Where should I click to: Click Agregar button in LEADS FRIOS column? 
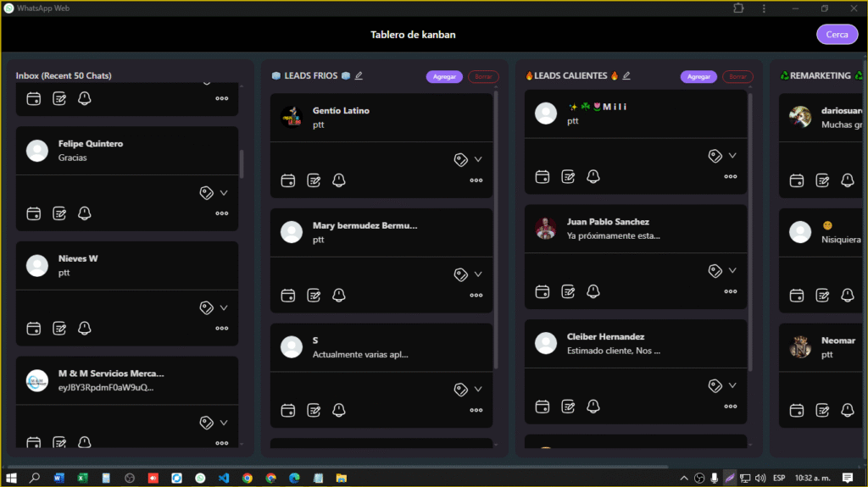(444, 77)
